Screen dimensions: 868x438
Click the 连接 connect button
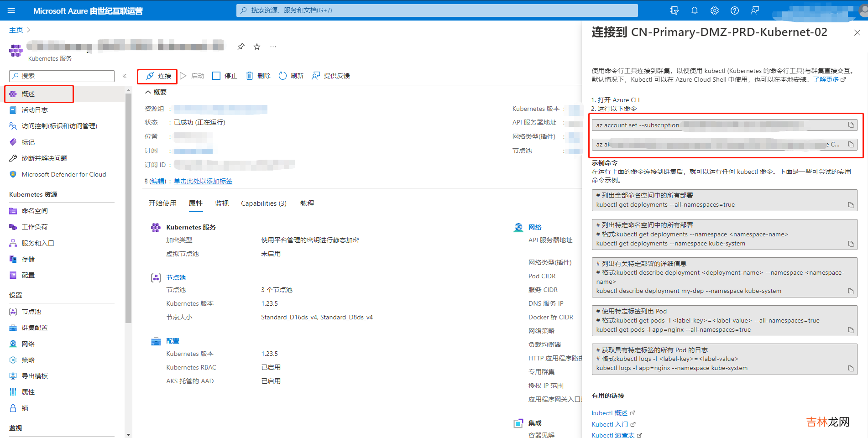click(x=158, y=76)
